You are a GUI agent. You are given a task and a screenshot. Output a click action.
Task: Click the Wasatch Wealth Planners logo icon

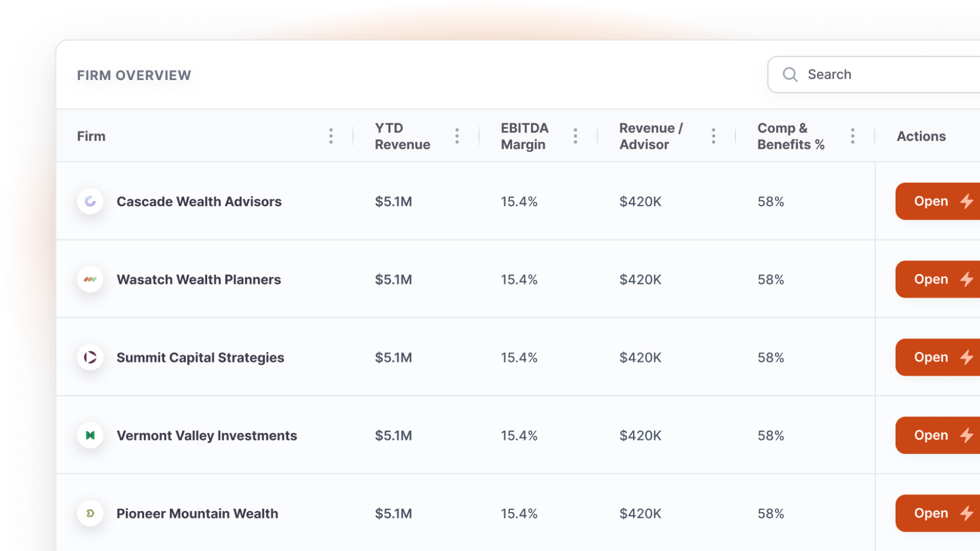(x=90, y=279)
